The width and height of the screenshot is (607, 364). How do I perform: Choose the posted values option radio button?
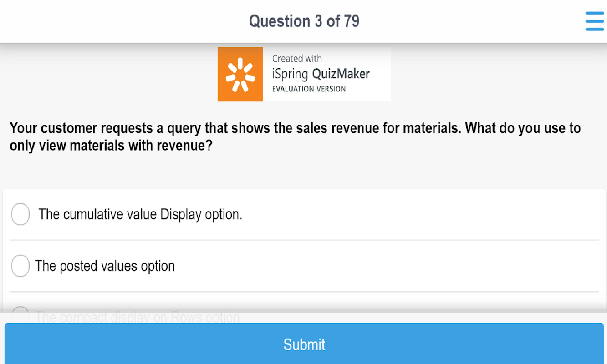(20, 266)
